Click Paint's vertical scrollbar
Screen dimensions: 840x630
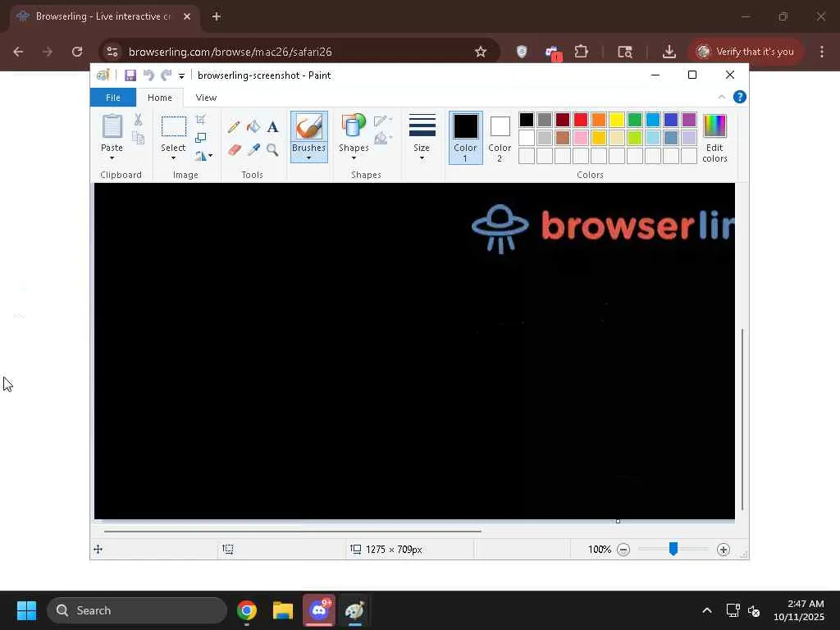coord(742,419)
